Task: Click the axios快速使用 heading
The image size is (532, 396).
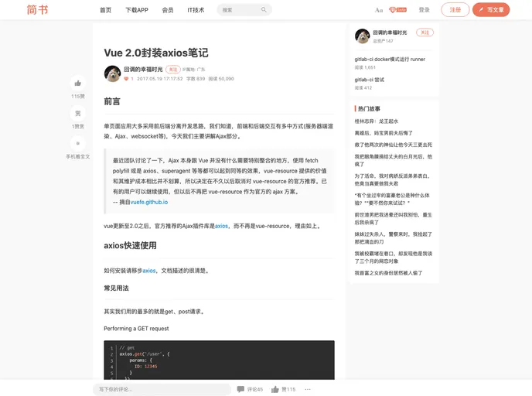Action: 130,246
